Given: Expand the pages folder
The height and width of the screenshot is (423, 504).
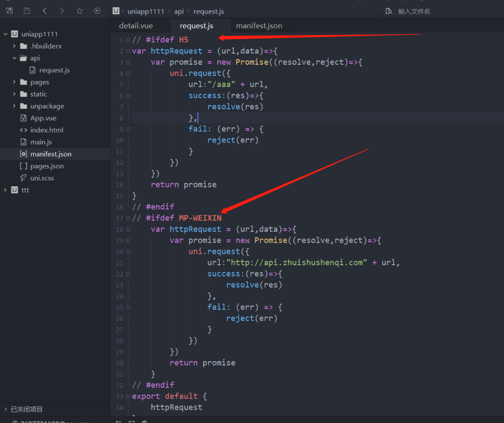Looking at the screenshot, I should 14,82.
